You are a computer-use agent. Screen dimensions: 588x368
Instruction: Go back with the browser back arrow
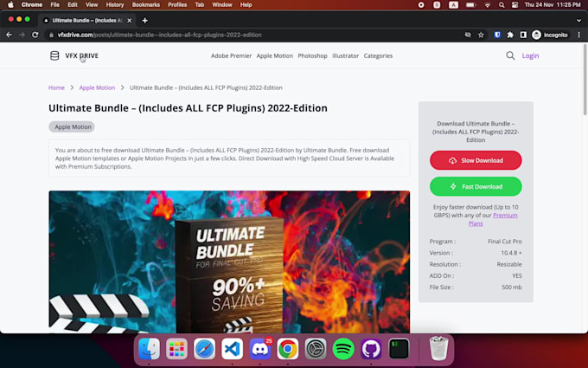[x=9, y=35]
